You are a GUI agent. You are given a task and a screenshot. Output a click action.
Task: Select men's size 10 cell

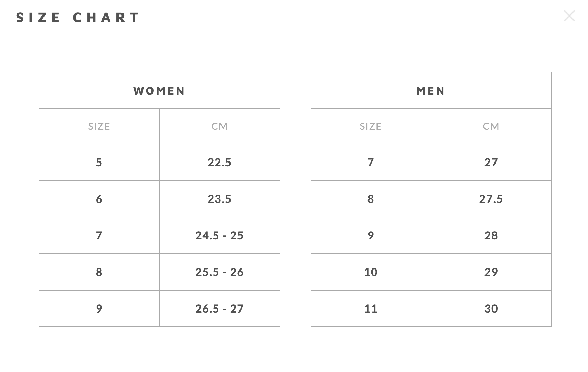[x=371, y=272]
